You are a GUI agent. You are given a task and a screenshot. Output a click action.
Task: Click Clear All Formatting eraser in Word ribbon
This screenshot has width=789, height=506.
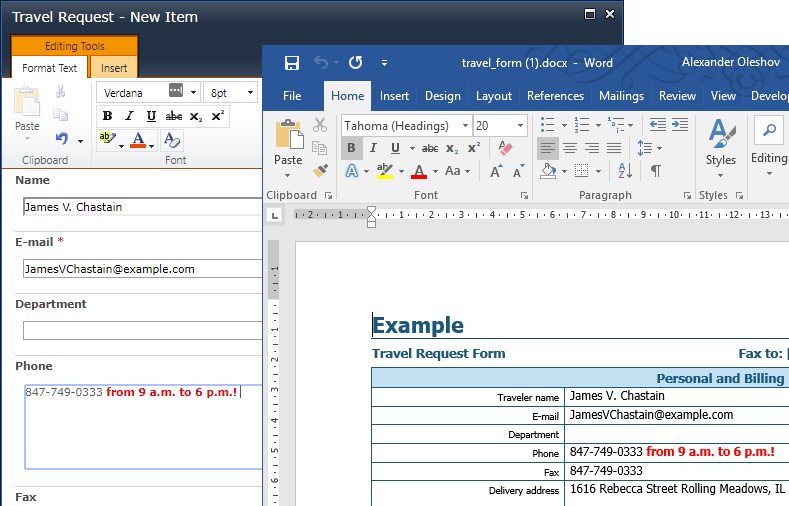pyautogui.click(x=505, y=148)
